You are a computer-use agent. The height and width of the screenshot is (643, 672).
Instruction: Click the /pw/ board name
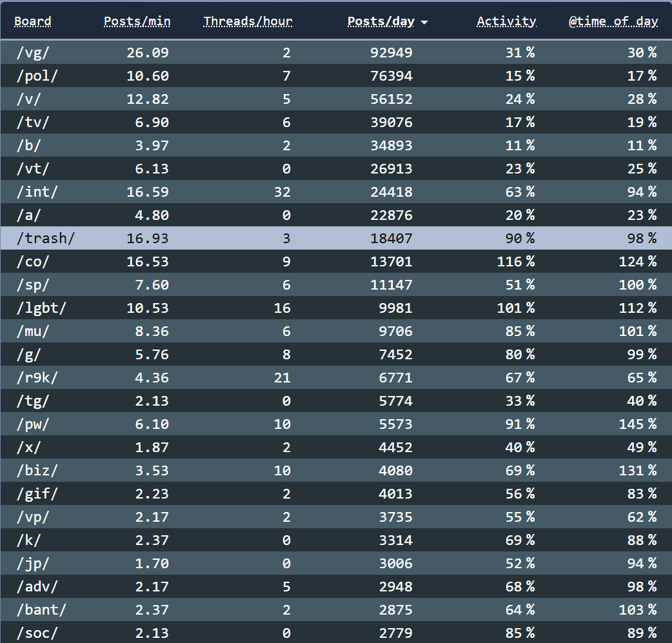(33, 424)
